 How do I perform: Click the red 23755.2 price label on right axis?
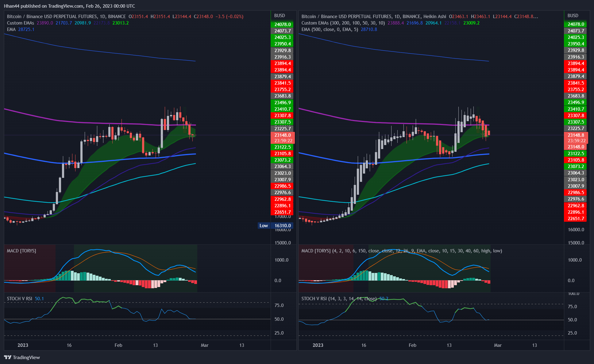pos(576,90)
